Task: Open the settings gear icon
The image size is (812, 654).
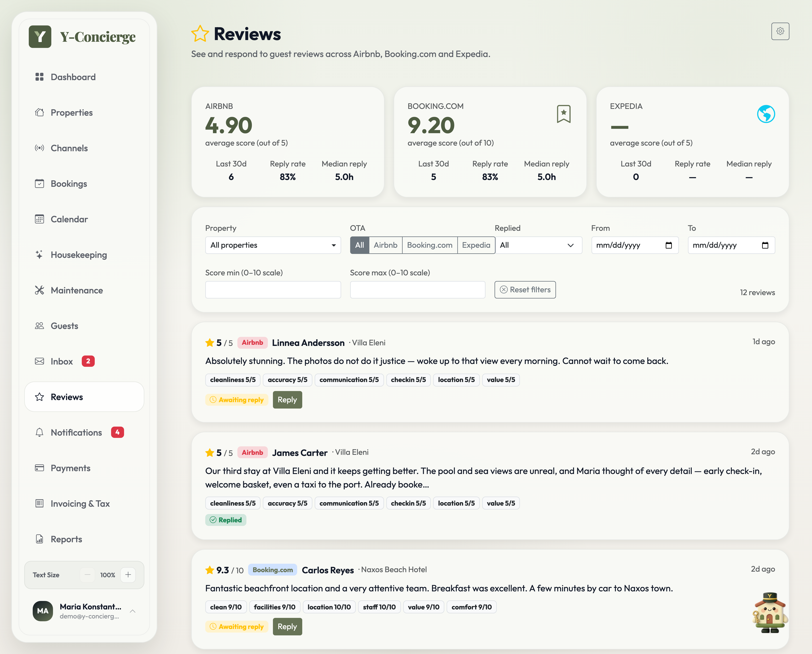Action: 780,31
